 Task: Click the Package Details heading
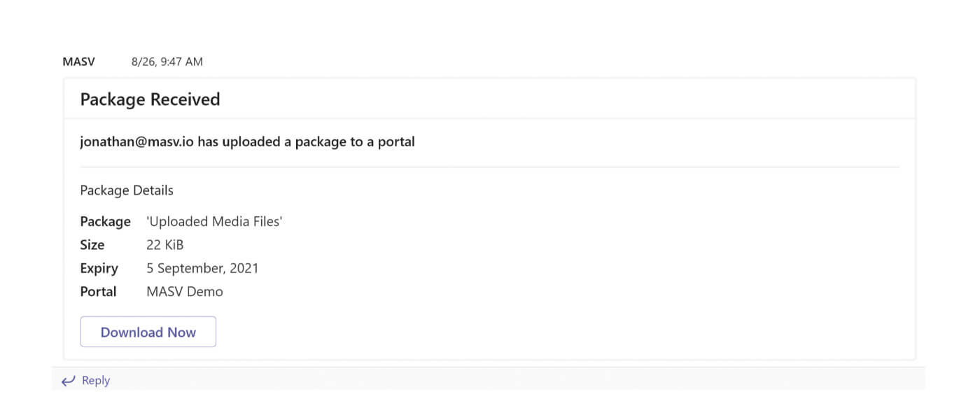[127, 190]
